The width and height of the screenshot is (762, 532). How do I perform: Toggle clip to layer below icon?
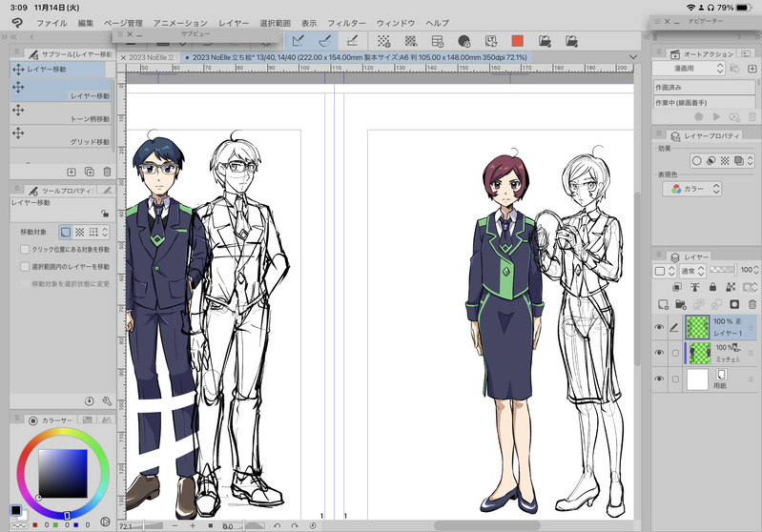[677, 287]
